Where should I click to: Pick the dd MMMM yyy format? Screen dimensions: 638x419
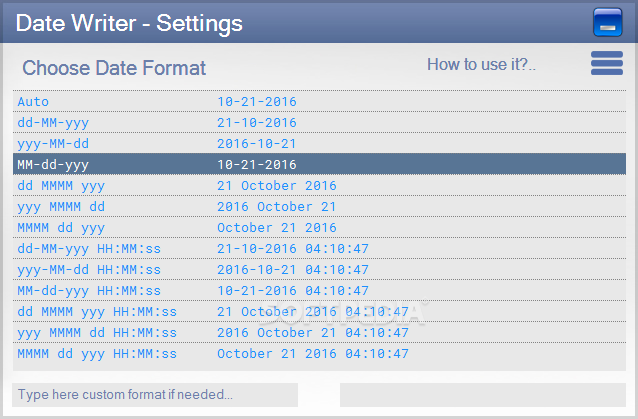point(319,185)
